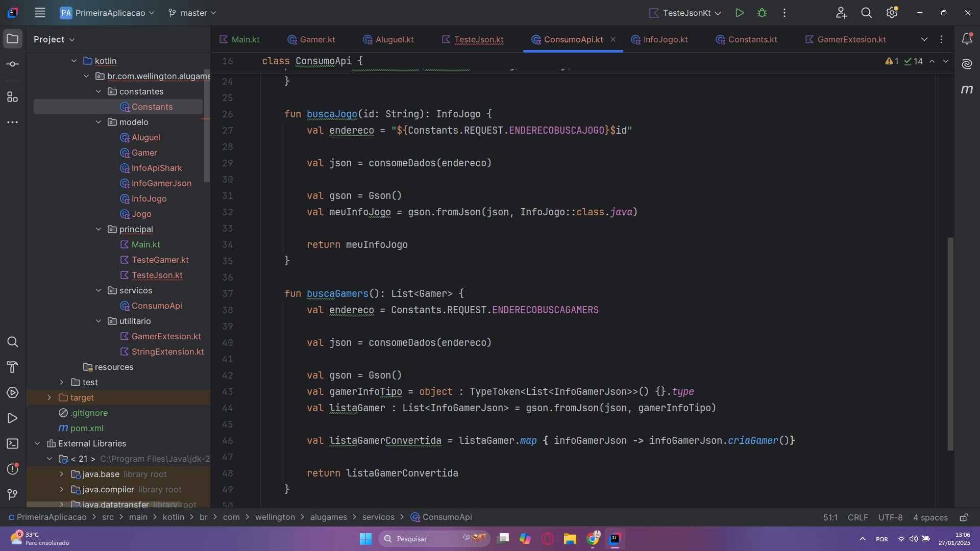Collapse External Libraries node
This screenshot has width=980, height=551.
click(37, 443)
